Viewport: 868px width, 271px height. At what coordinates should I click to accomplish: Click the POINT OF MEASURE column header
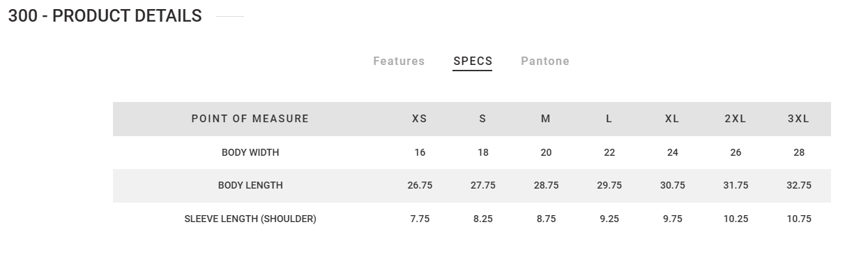coord(250,119)
